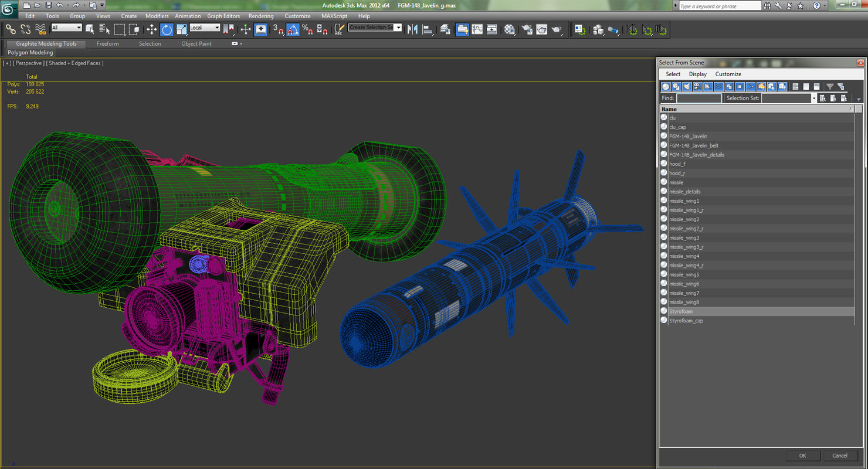This screenshot has height=469, width=868.
Task: Toggle Display Cameras filter in dialog
Action: 697,87
